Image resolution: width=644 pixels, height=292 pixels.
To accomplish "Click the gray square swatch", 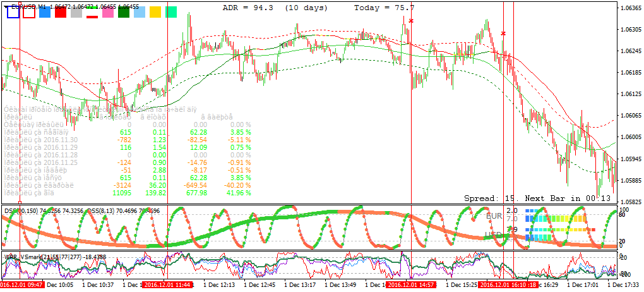I will point(76,13).
